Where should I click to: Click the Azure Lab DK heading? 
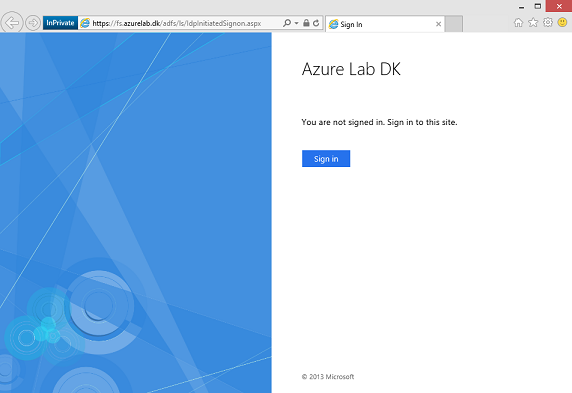coord(351,69)
